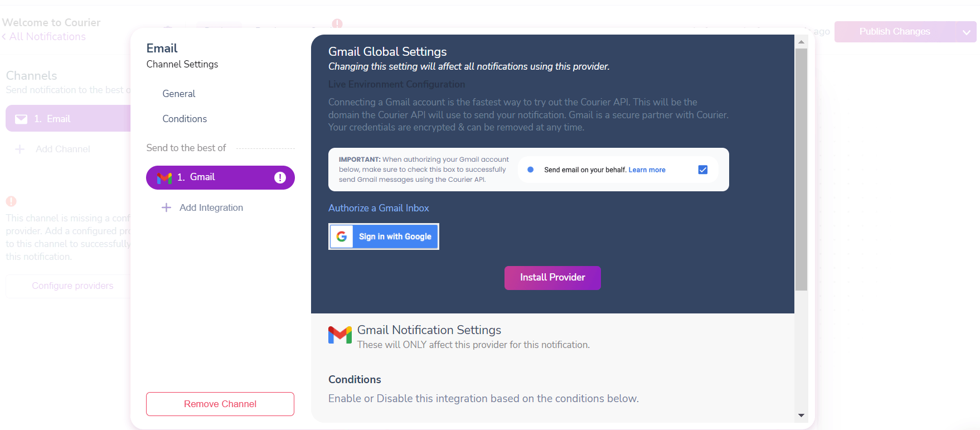Select the radio button beside Send email
The image size is (980, 430).
point(530,170)
